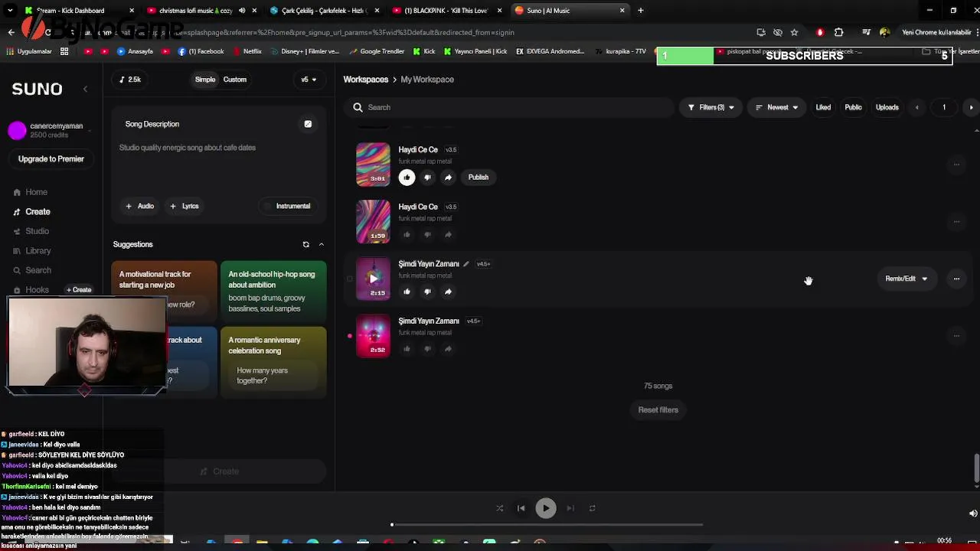
Task: Share the 2:52 Şimdi Yayın Zamanı song
Action: tap(448, 349)
